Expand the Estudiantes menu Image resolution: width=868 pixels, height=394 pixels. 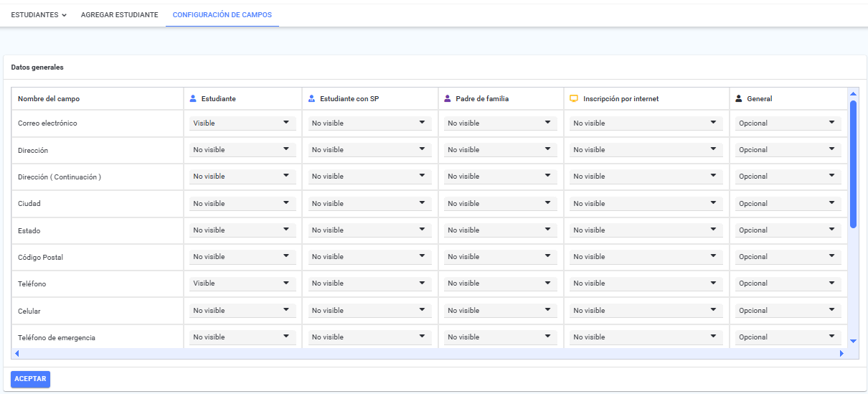(x=39, y=14)
